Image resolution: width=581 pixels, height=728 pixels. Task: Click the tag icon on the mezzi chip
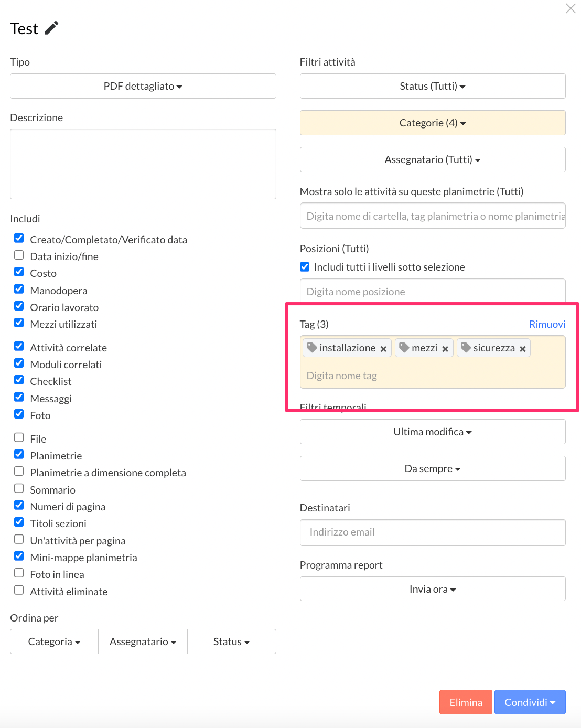click(404, 347)
